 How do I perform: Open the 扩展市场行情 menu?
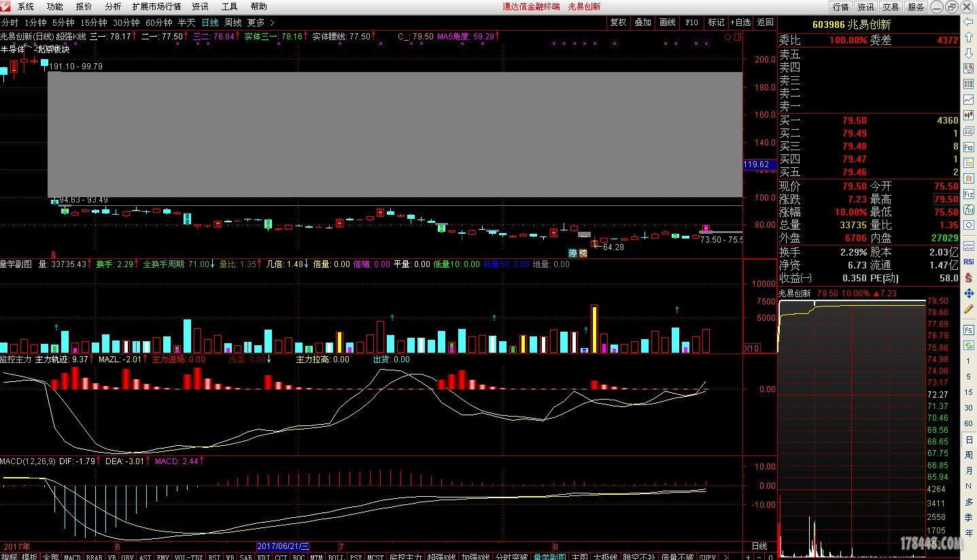[156, 7]
